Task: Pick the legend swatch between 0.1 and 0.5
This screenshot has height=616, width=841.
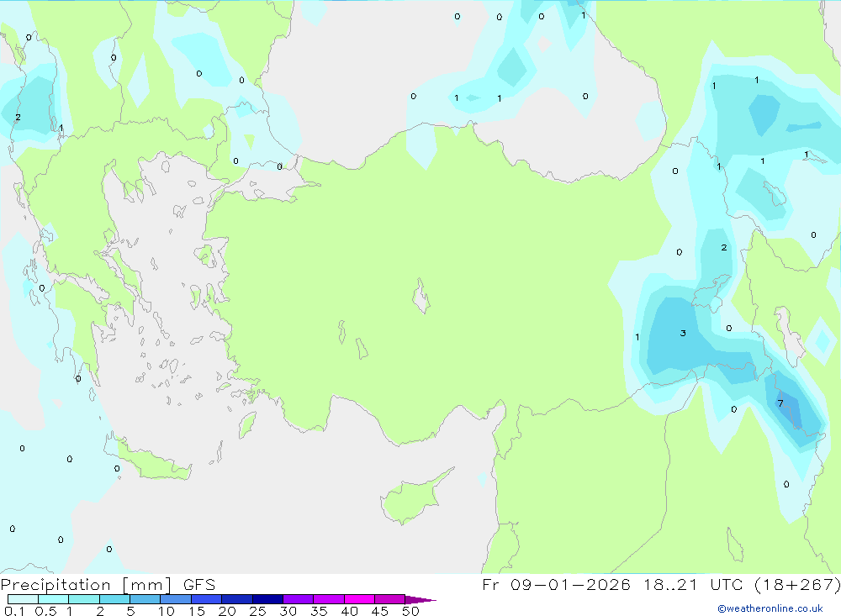Action: [x=23, y=599]
